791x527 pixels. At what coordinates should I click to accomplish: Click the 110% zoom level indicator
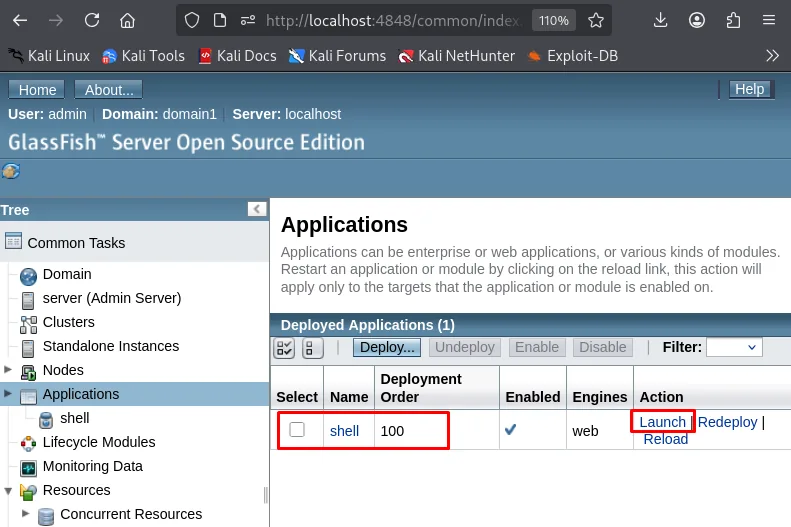tap(553, 21)
